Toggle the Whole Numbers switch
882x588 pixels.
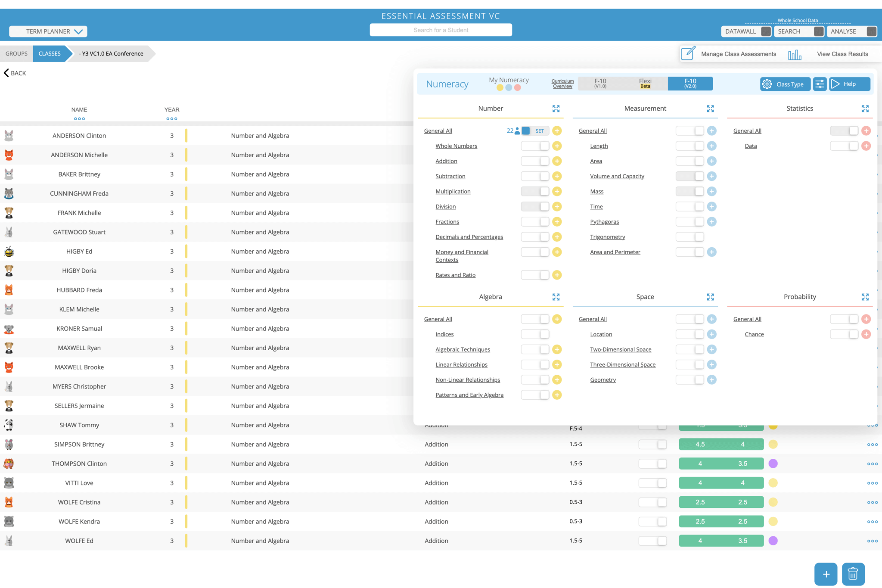pos(535,146)
